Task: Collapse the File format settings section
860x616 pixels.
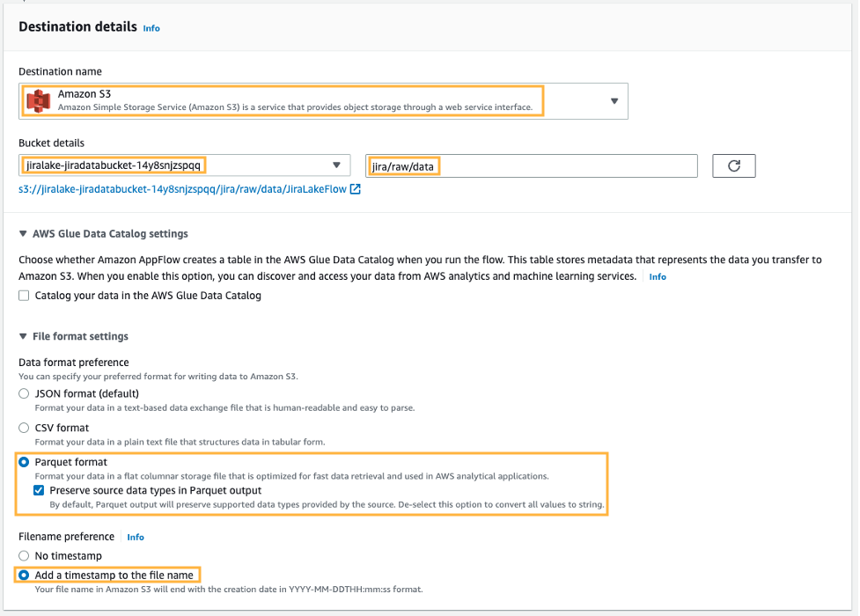Action: coord(21,336)
